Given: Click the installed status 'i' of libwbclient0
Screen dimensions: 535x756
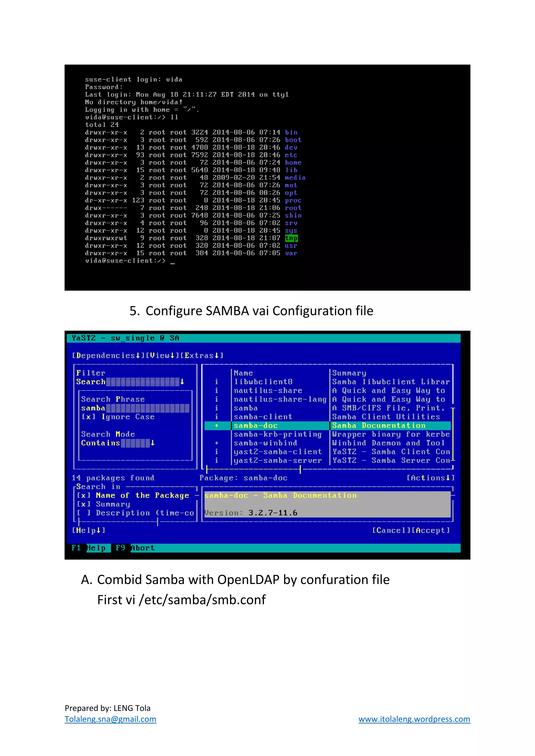Looking at the screenshot, I should click(x=217, y=382).
